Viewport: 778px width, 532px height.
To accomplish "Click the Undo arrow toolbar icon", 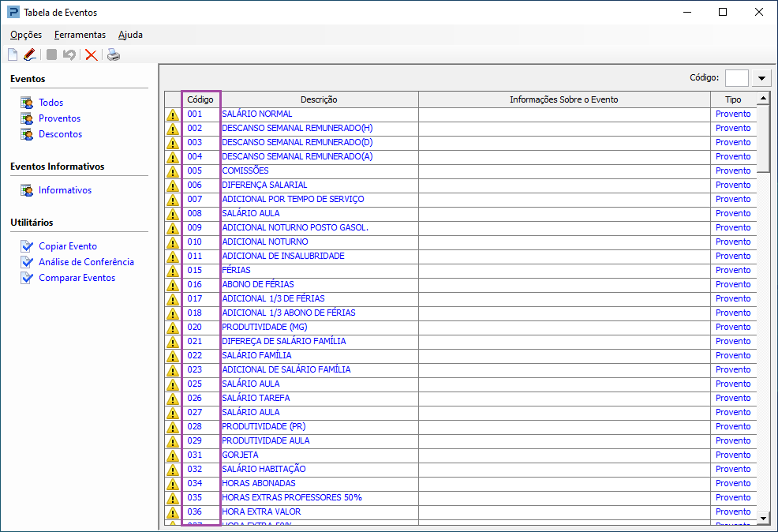I will 69,54.
